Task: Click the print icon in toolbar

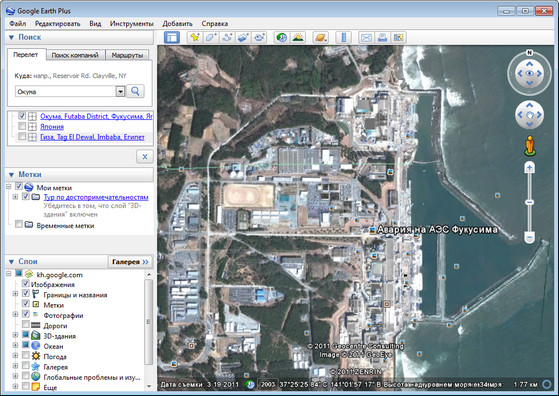Action: click(x=382, y=37)
